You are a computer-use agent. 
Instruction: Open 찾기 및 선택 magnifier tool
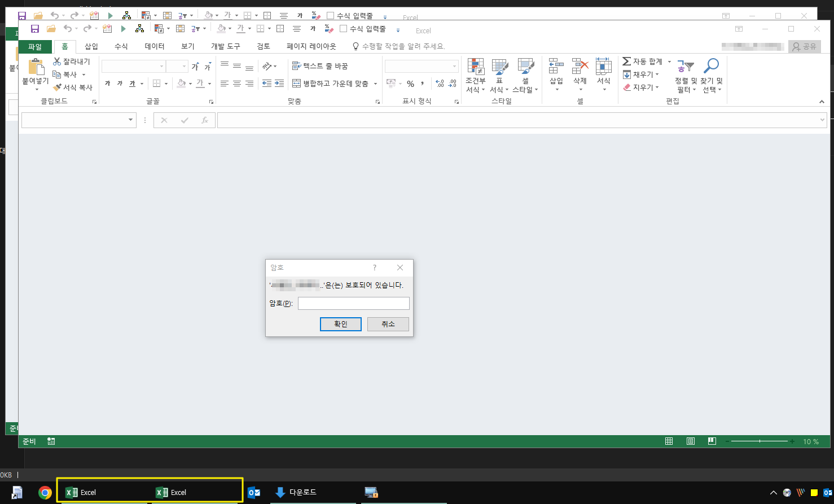click(711, 76)
